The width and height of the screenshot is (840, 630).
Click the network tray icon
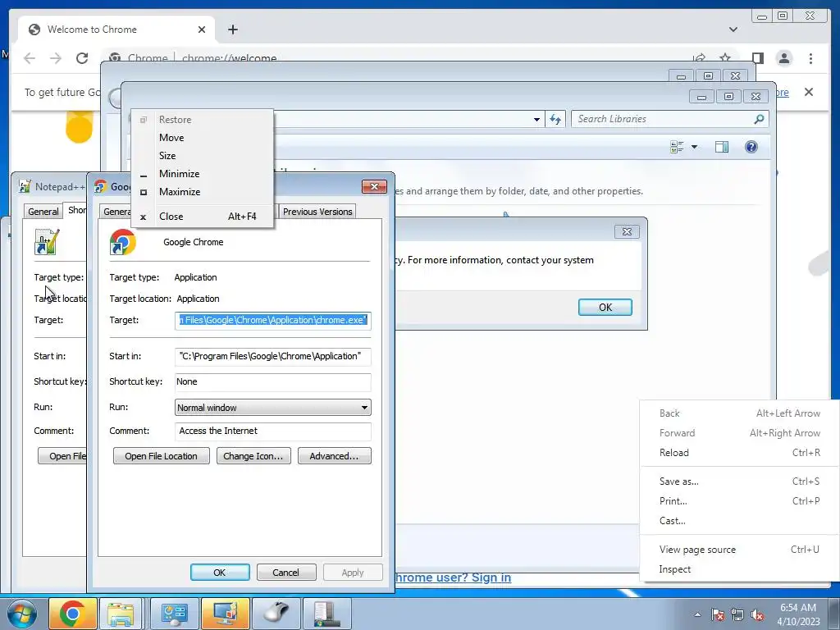[737, 615]
